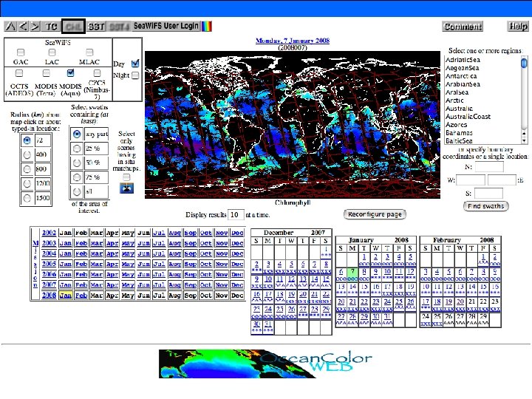The width and height of the screenshot is (532, 399).
Task: Click the previous (<) arrow button
Action: coord(23,27)
